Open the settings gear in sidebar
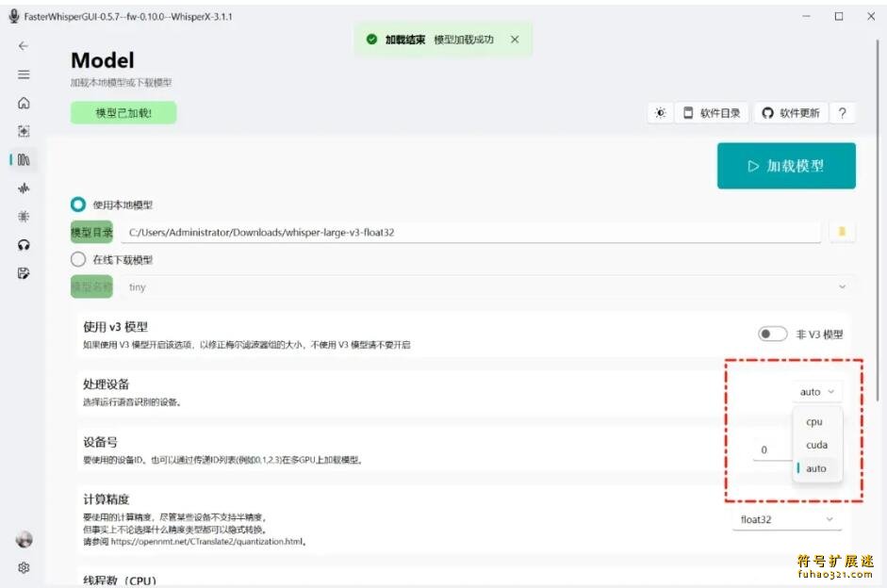The width and height of the screenshot is (887, 588). (x=24, y=567)
